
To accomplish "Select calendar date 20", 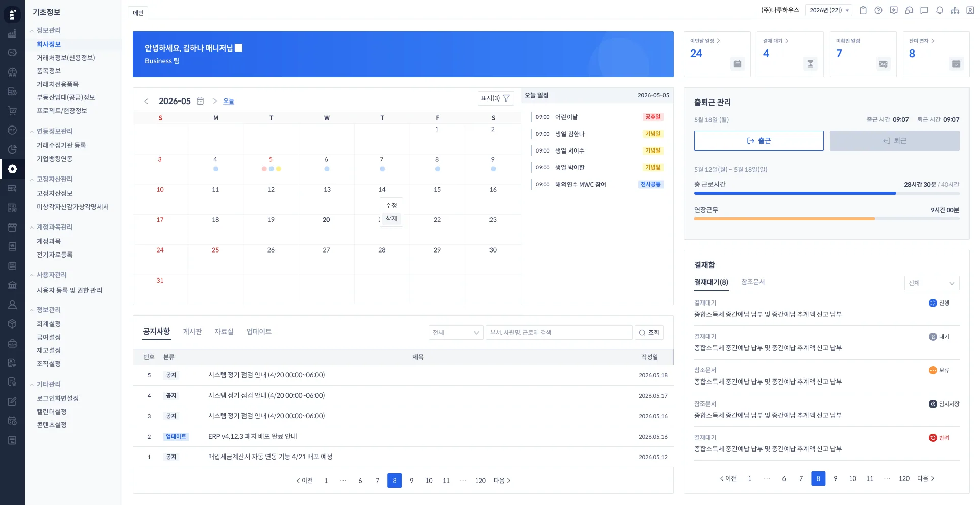I will [x=326, y=220].
